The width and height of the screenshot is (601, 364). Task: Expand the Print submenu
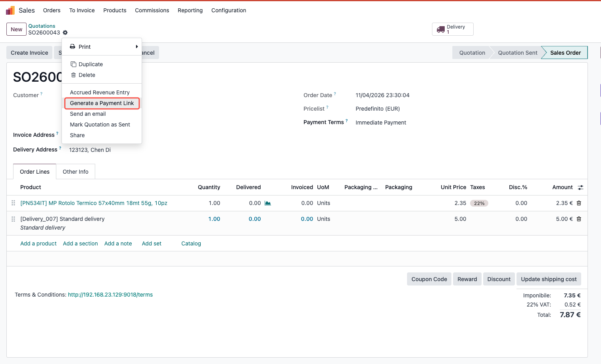click(102, 47)
